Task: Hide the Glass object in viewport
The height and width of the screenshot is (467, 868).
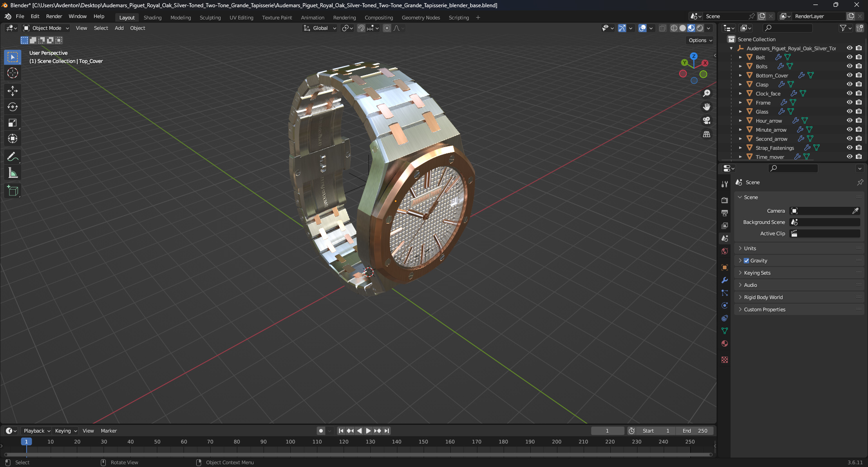Action: (849, 111)
